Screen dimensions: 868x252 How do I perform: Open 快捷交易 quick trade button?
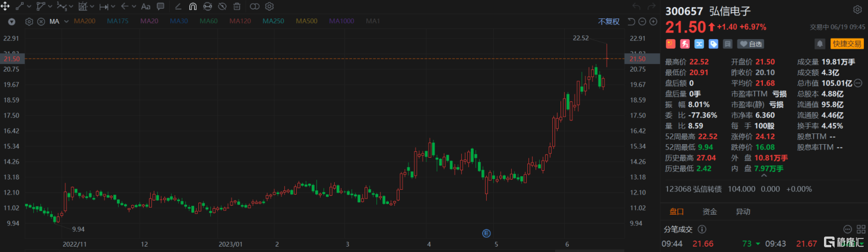coord(847,44)
